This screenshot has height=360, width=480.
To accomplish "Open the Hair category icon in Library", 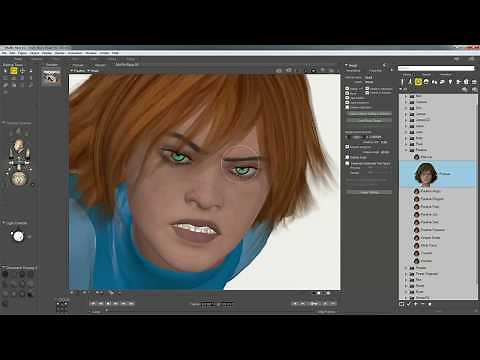I will click(x=426, y=82).
